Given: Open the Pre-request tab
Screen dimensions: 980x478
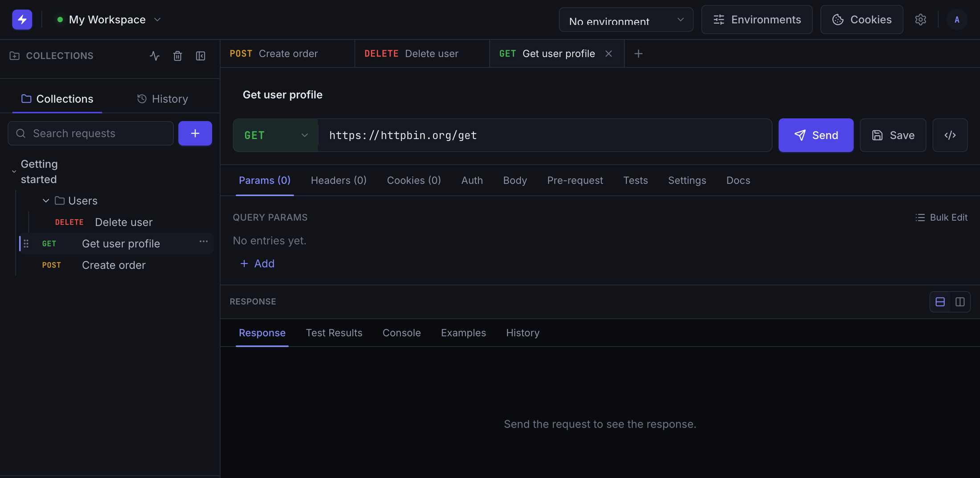Looking at the screenshot, I should pyautogui.click(x=575, y=180).
